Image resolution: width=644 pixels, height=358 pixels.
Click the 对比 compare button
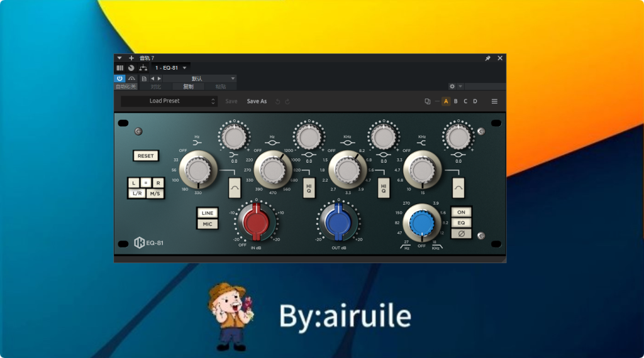[156, 87]
